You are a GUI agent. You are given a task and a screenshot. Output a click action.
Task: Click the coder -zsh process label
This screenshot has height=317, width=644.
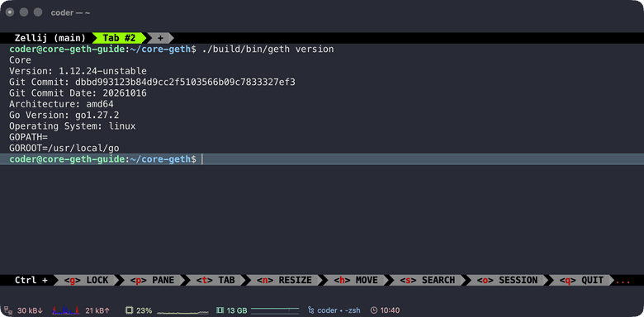tap(339, 310)
